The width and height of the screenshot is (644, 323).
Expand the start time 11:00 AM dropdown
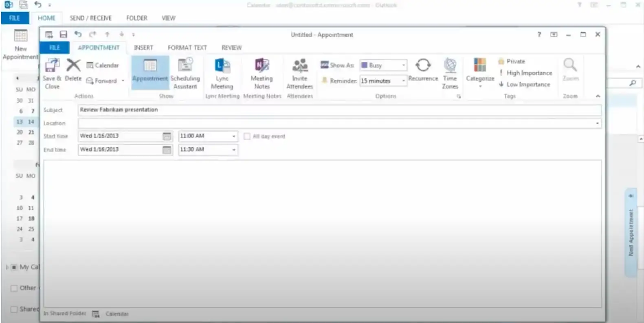pyautogui.click(x=234, y=136)
